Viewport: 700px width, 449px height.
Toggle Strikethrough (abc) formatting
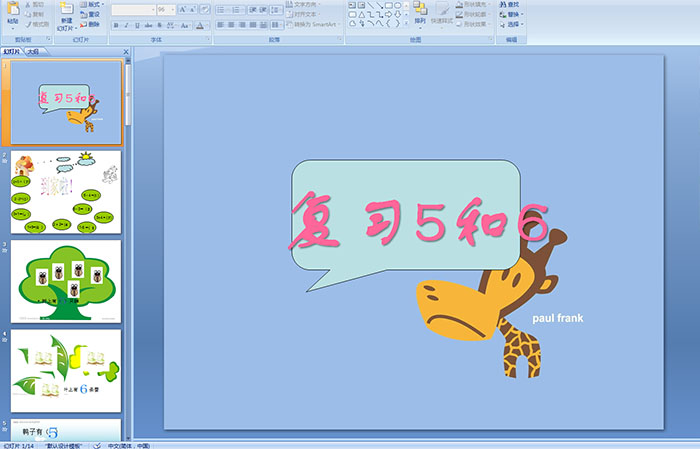(148, 25)
